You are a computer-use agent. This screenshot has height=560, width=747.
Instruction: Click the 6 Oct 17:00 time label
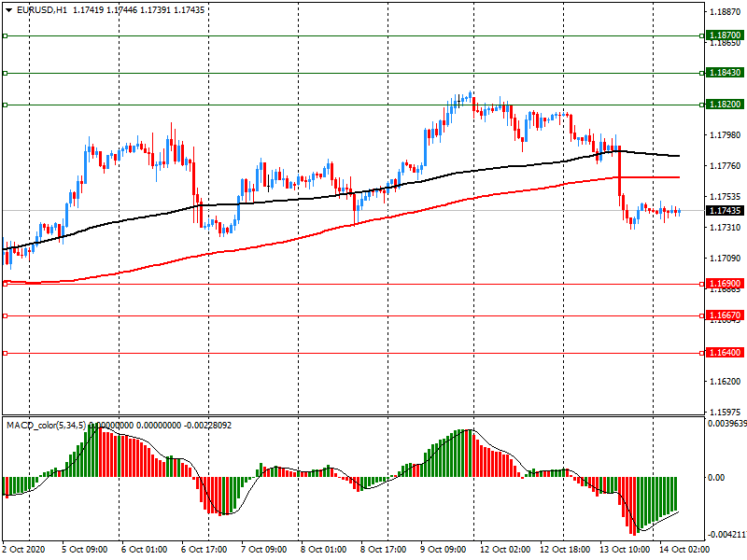[204, 550]
